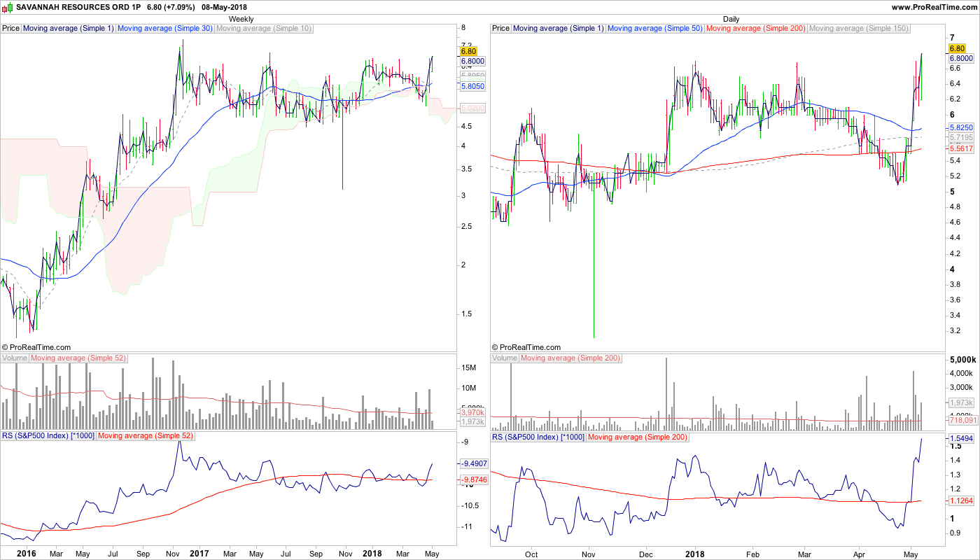The height and width of the screenshot is (560, 980).
Task: Toggle the red Simple 200 moving average on Daily price chart
Action: 756,29
